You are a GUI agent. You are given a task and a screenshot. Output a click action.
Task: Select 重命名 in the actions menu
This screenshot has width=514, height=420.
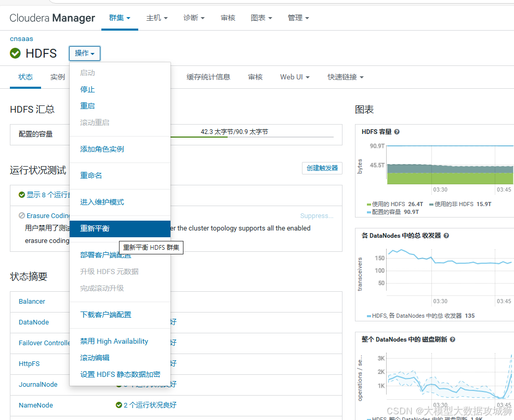(x=120, y=175)
